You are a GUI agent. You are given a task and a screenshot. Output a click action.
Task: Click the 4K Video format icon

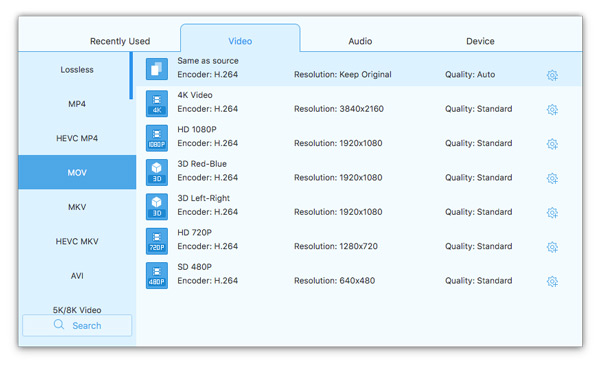pyautogui.click(x=157, y=103)
